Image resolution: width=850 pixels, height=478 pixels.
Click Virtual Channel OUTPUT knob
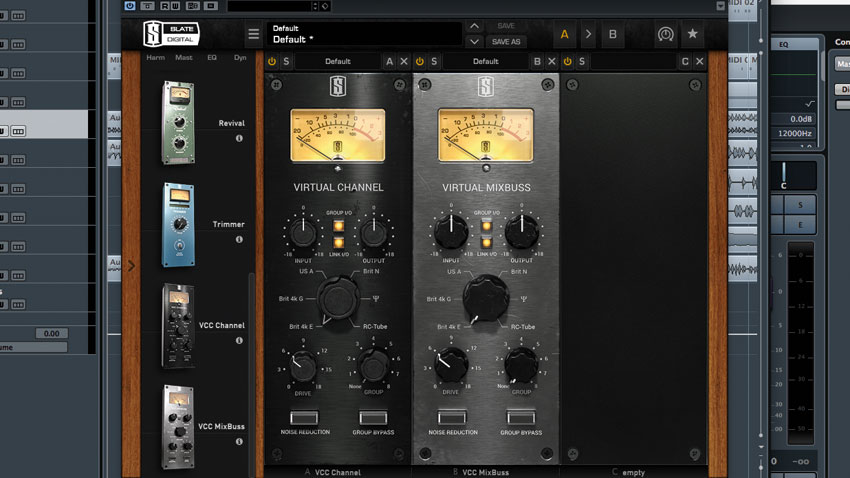(x=374, y=233)
